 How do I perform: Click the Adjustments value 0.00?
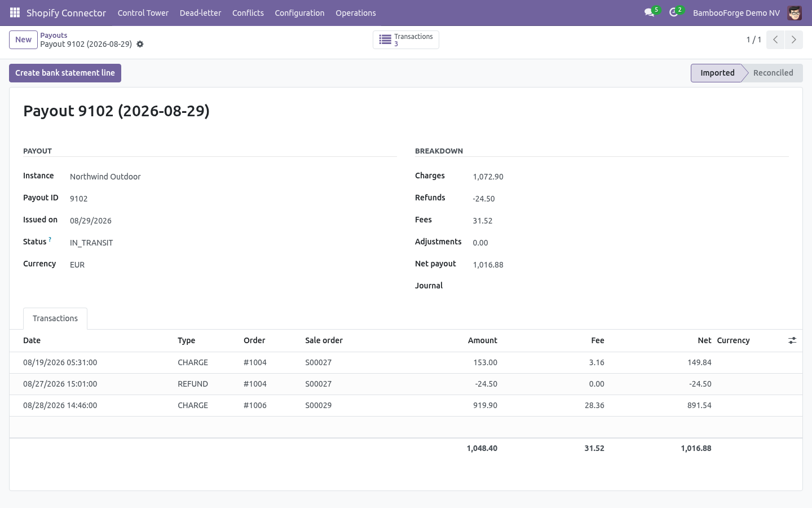(x=480, y=243)
